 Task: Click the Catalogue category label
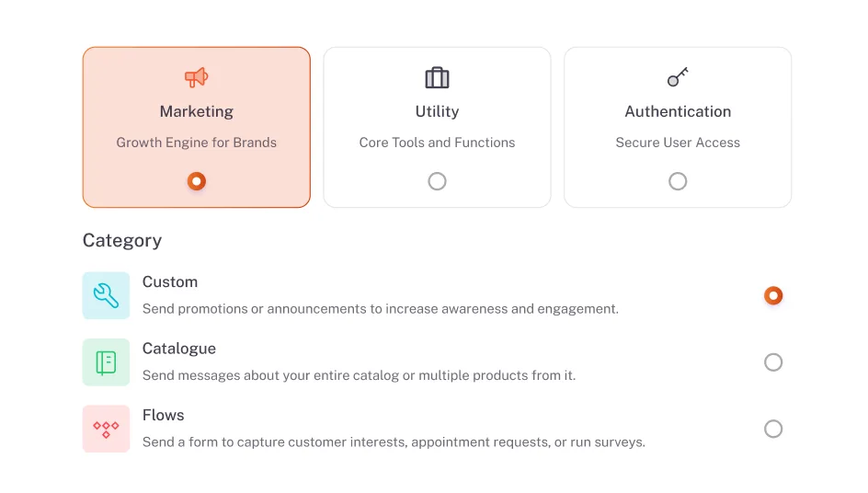[x=179, y=349]
